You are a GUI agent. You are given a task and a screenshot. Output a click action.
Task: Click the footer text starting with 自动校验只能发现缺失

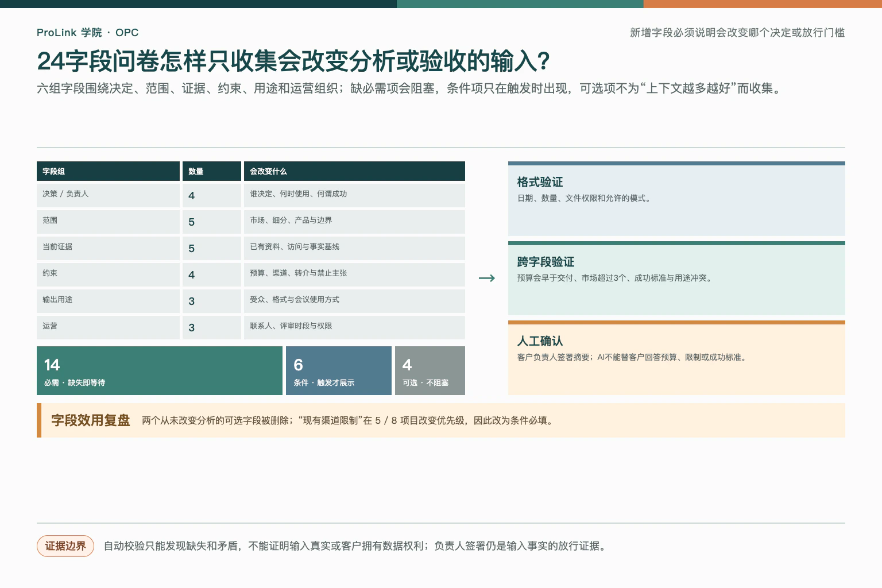[x=355, y=546]
